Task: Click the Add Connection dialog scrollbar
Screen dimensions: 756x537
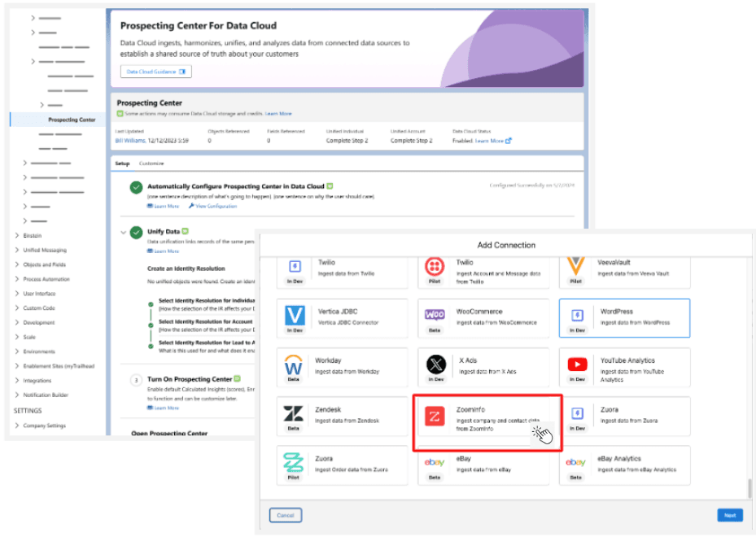Action: click(x=749, y=488)
